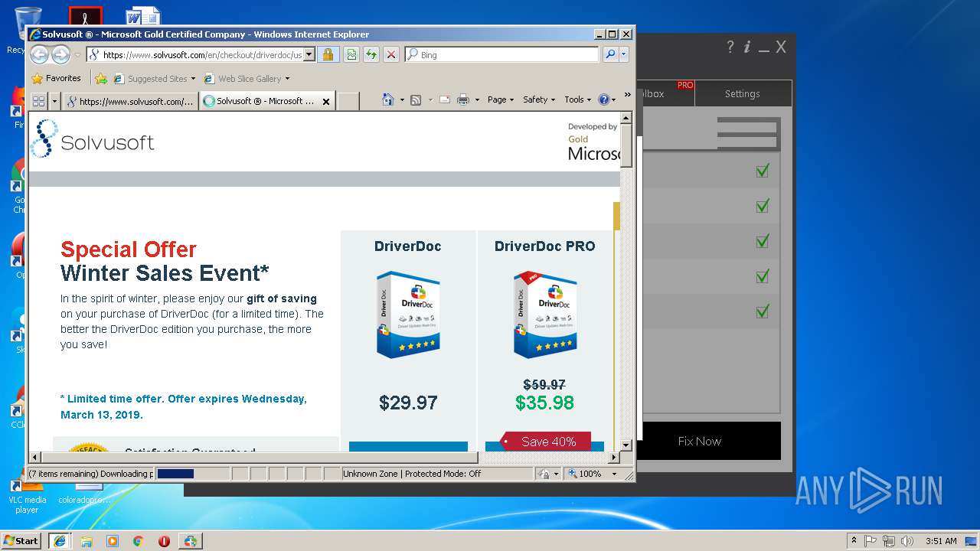Go forward using the IE forward arrow
The height and width of the screenshot is (551, 980).
pyautogui.click(x=60, y=54)
